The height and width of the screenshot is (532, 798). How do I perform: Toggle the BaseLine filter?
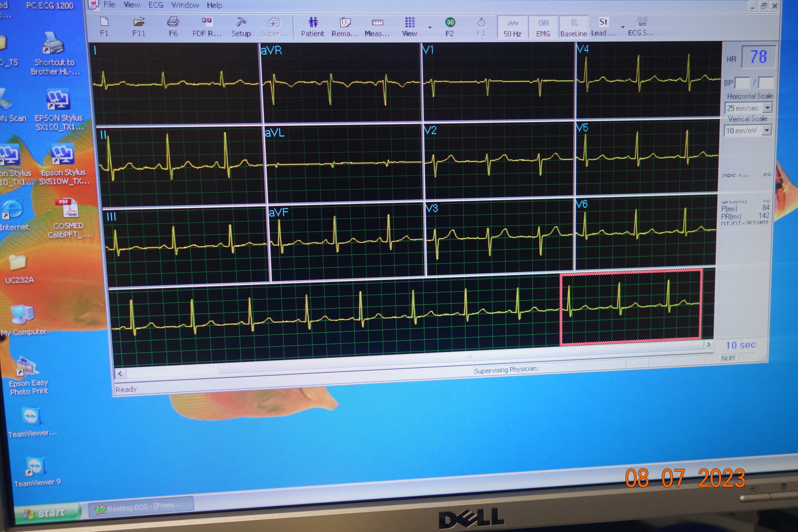click(x=573, y=27)
